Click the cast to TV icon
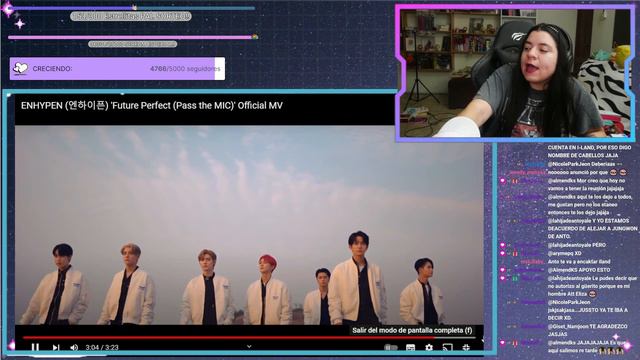 (447, 347)
